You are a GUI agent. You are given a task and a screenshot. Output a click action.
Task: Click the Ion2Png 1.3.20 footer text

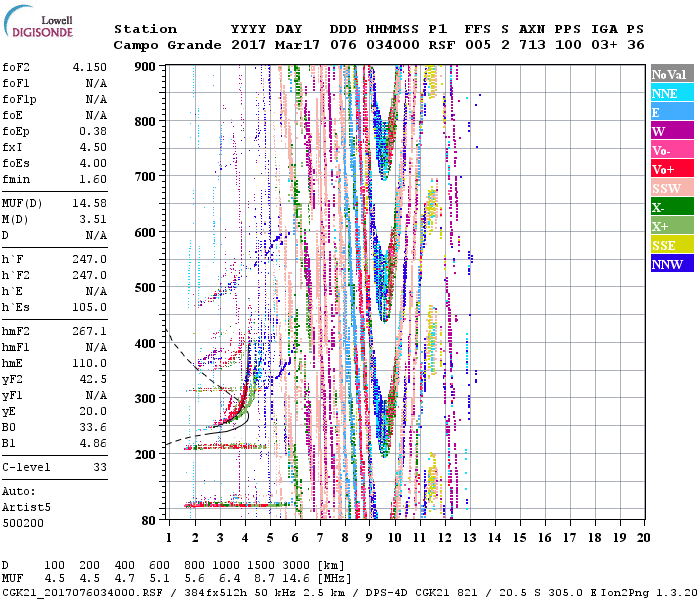click(648, 593)
